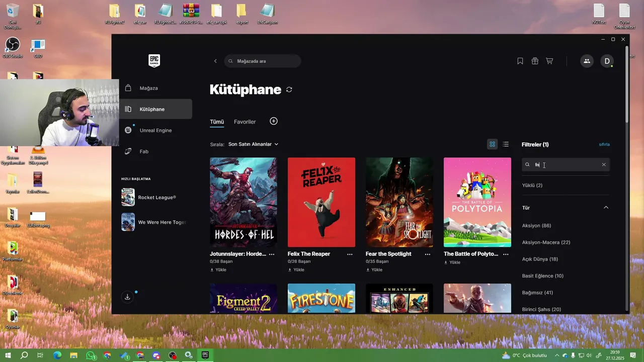Toggle the Yüklü (2) filter
Screen dimensions: 644x362
click(532, 186)
